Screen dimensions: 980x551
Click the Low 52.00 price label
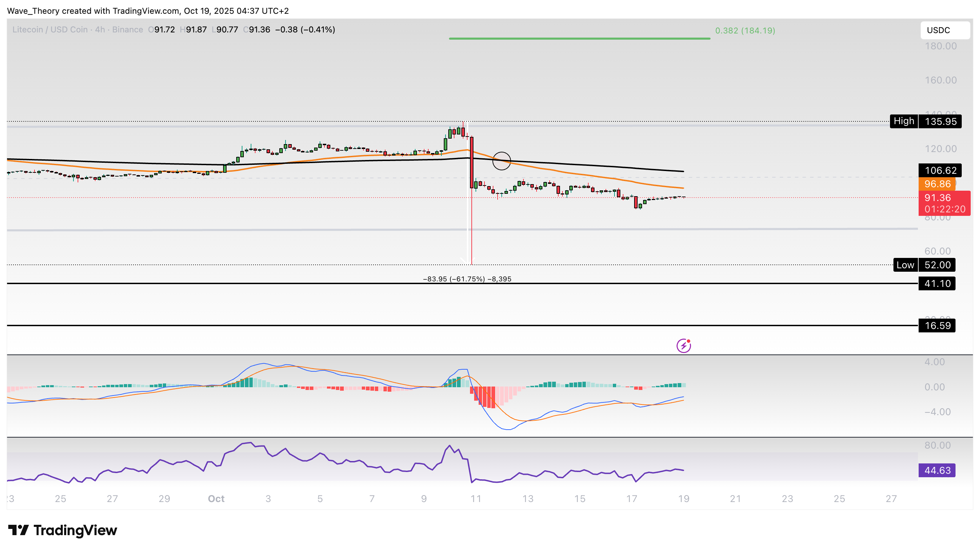[x=924, y=265]
